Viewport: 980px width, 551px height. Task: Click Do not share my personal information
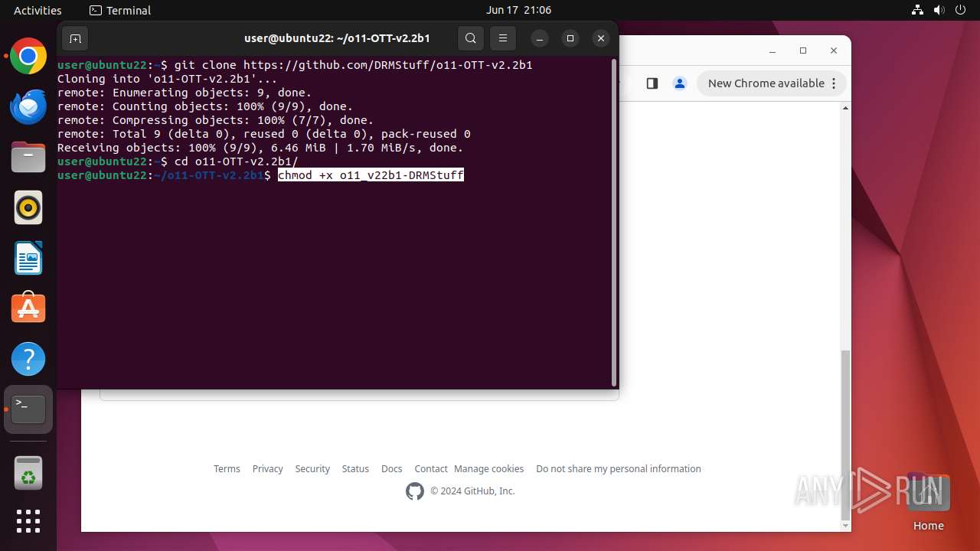pos(619,468)
